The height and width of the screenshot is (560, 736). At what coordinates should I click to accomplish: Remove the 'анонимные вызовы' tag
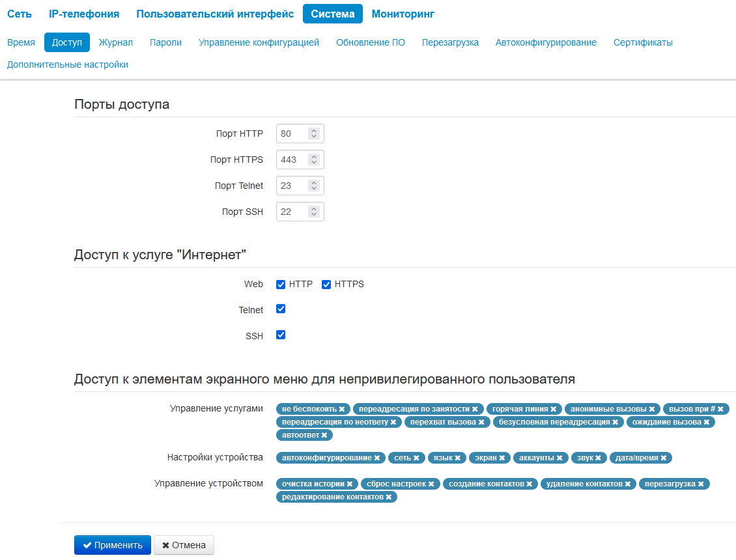click(x=652, y=410)
